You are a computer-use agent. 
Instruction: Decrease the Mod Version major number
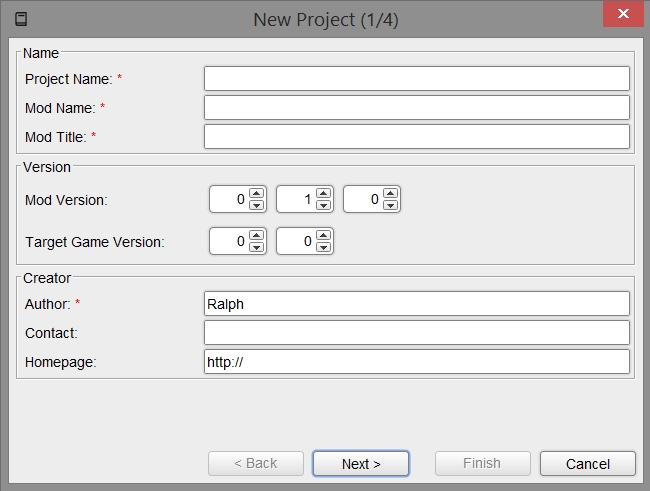[256, 205]
